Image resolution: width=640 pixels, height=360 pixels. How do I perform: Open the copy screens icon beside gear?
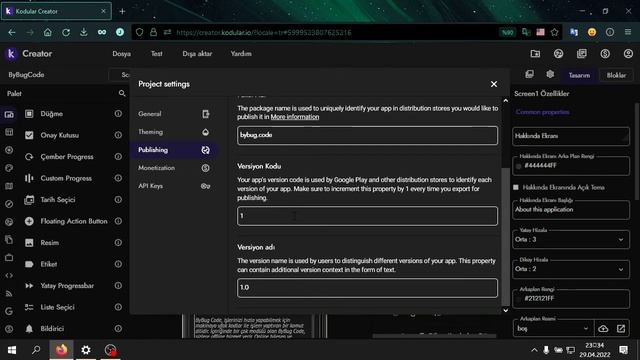pyautogui.click(x=529, y=74)
